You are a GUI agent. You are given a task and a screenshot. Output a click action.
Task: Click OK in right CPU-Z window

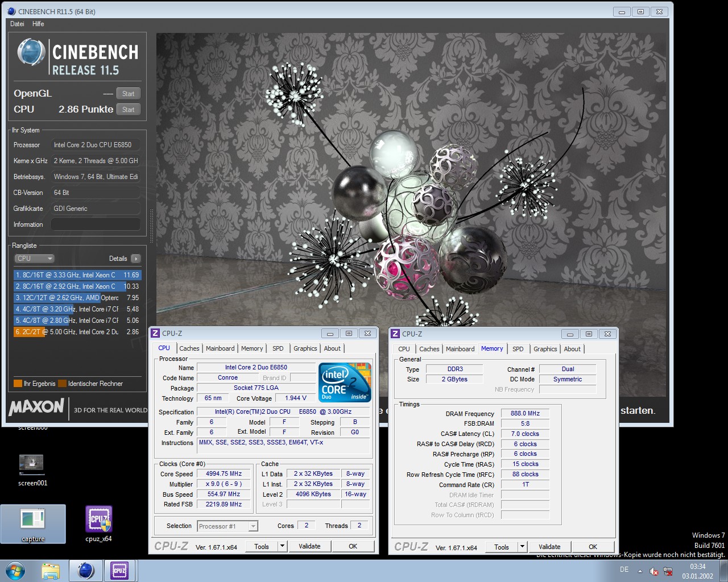[x=593, y=547]
